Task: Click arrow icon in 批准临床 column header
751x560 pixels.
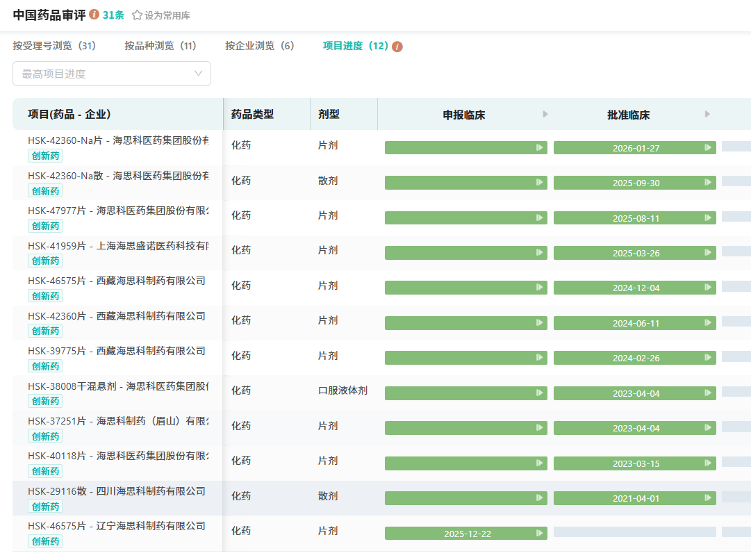Action: 707,114
